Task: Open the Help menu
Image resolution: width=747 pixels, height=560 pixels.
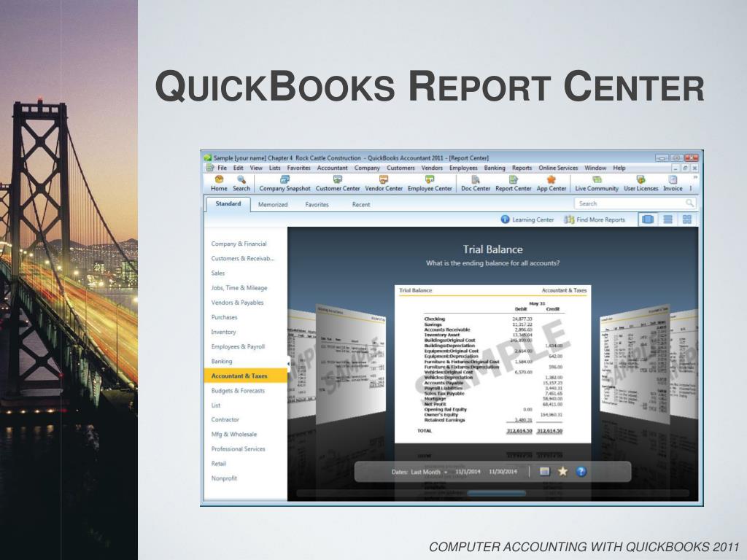Action: click(619, 168)
